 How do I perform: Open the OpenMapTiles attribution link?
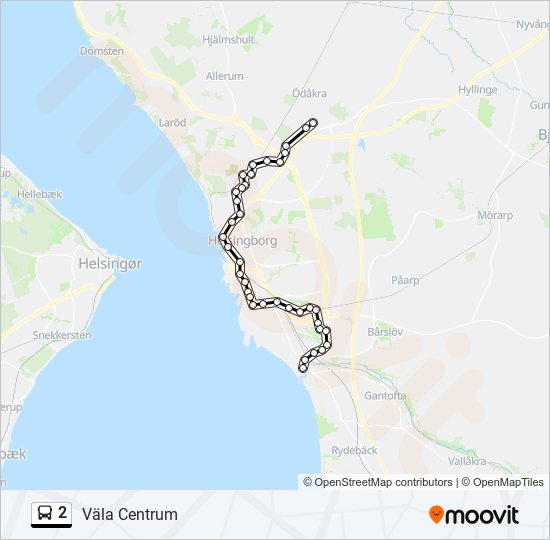[503, 482]
